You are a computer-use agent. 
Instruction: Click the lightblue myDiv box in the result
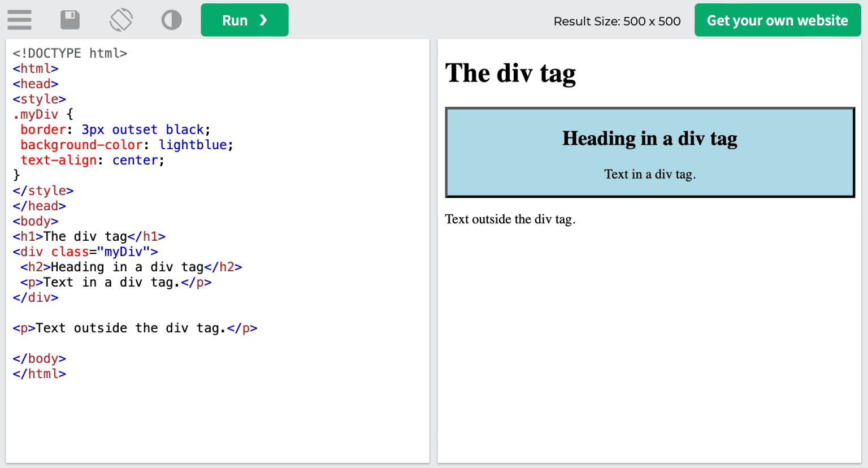(649, 151)
